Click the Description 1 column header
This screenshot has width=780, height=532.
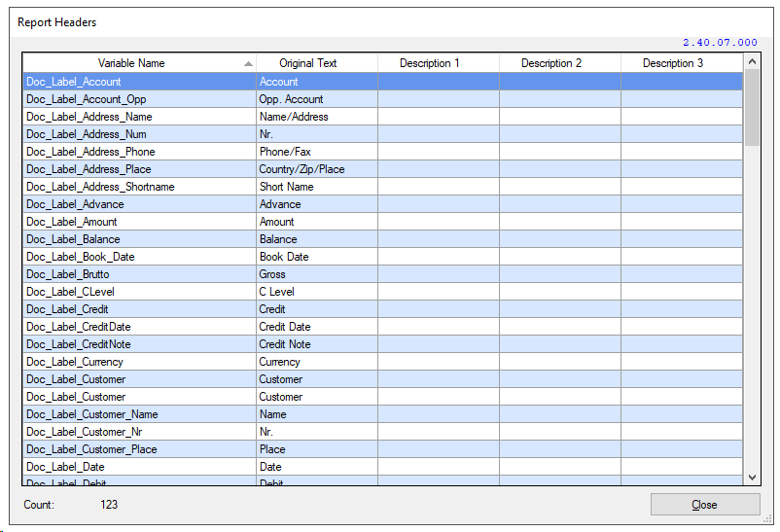439,63
